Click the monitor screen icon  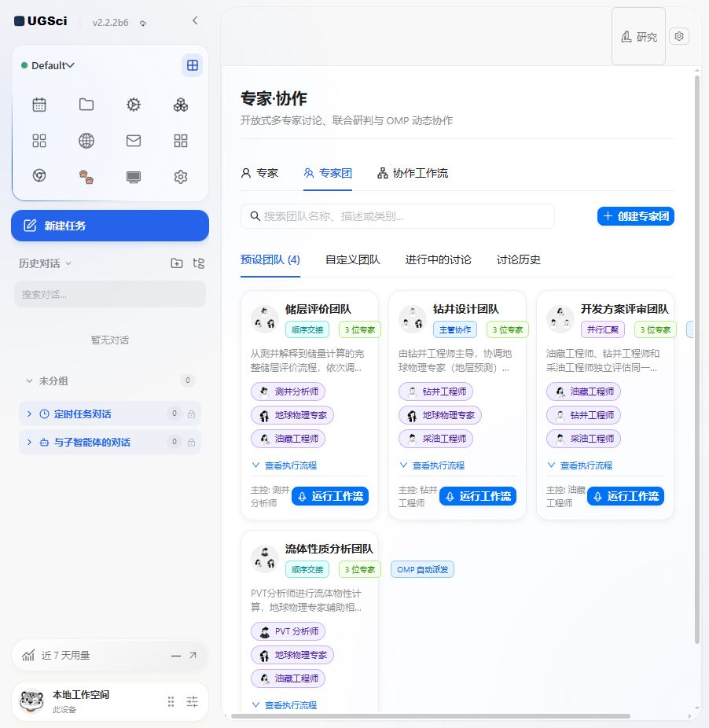pos(134,177)
